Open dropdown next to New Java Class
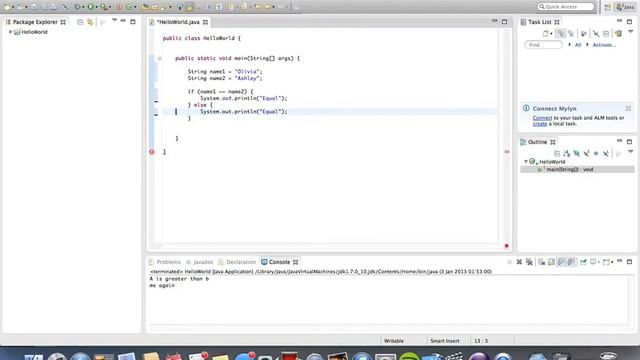The image size is (640, 360). pos(135,7)
